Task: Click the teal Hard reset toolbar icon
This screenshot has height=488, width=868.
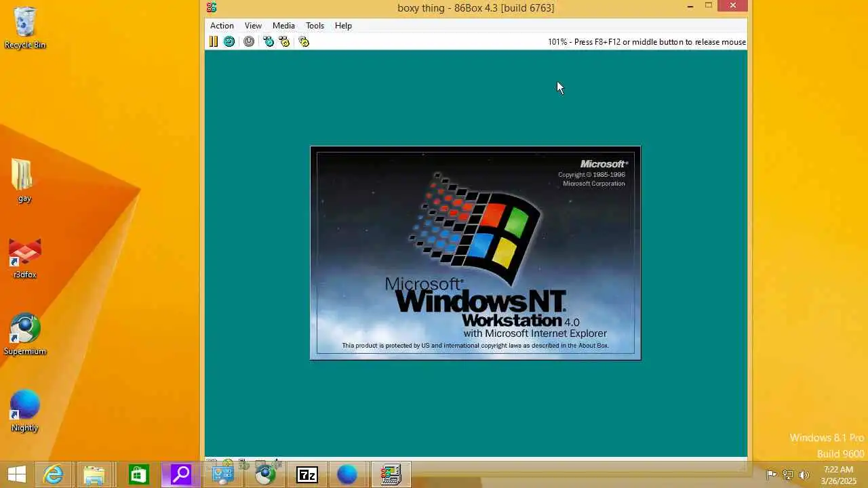Action: click(229, 41)
